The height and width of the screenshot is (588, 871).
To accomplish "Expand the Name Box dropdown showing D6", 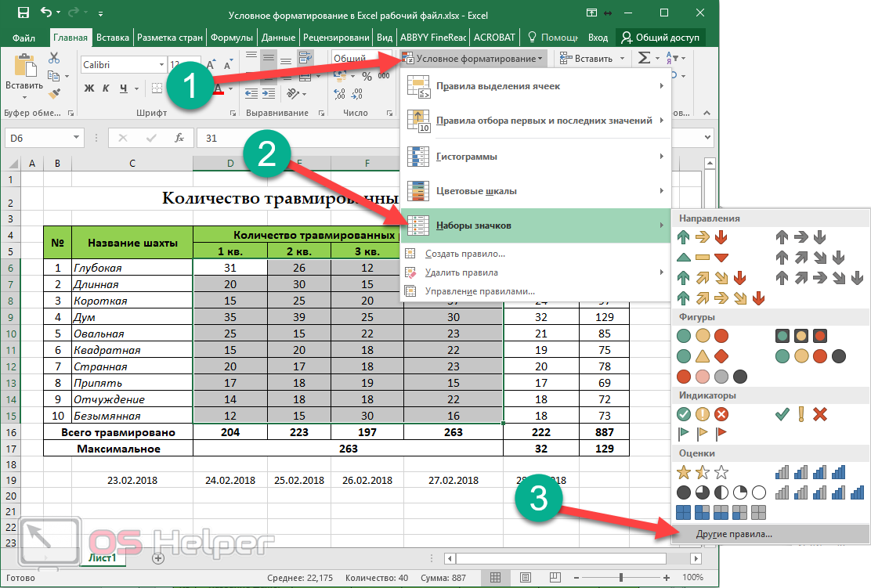I will pos(77,138).
